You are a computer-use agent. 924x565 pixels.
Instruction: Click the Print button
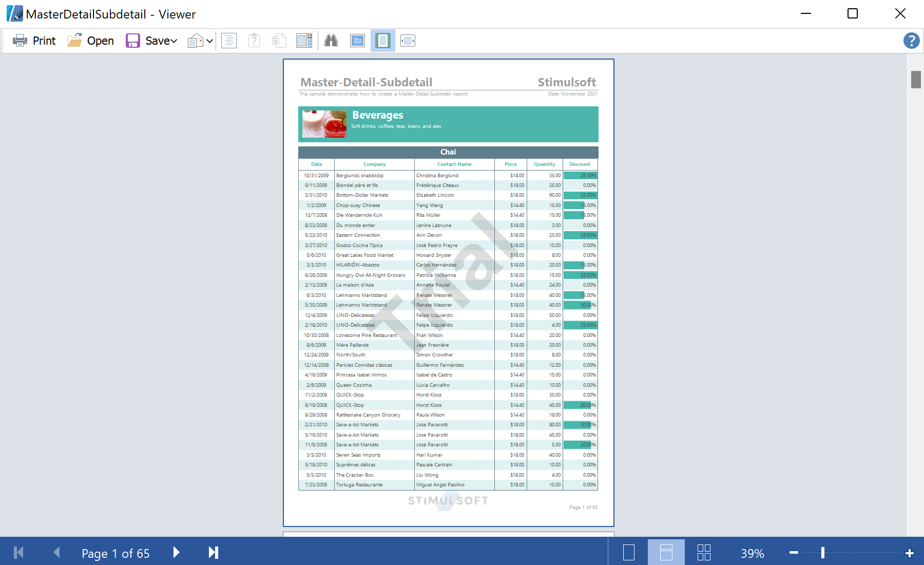[x=34, y=41]
